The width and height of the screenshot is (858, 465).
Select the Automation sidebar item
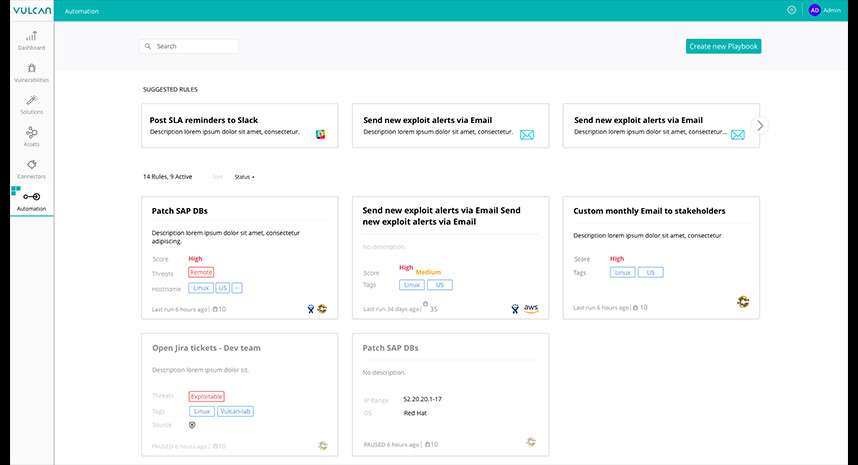click(31, 201)
